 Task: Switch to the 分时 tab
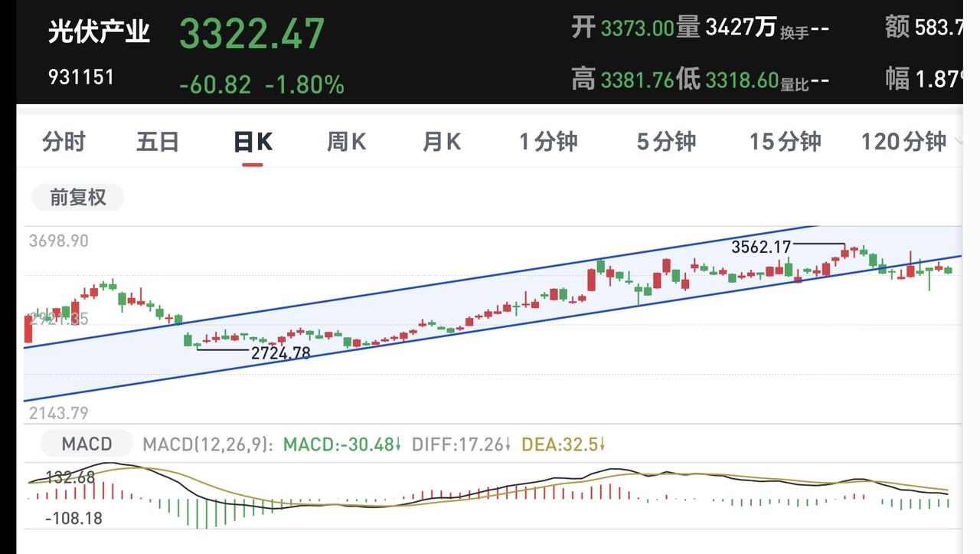[64, 142]
